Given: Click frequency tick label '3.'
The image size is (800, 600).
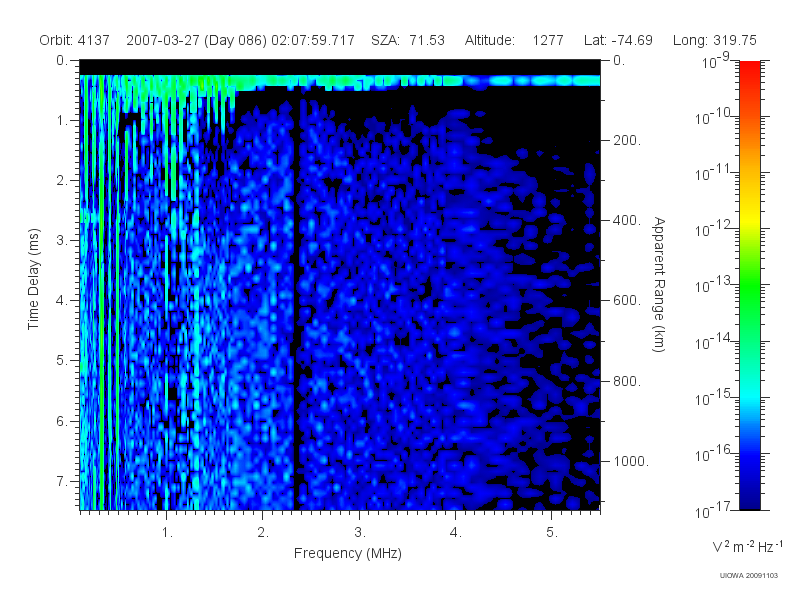Looking at the screenshot, I should pyautogui.click(x=360, y=533).
